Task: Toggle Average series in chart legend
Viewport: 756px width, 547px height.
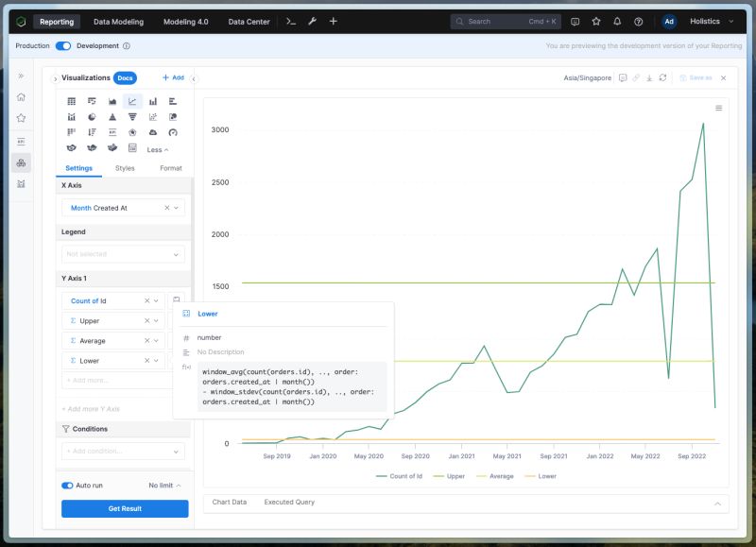Action: 494,476
